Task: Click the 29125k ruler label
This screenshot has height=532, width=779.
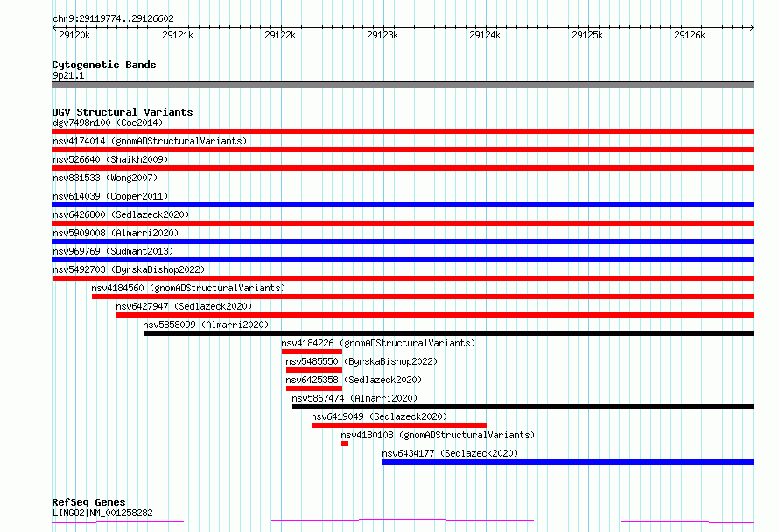Action: pos(587,35)
